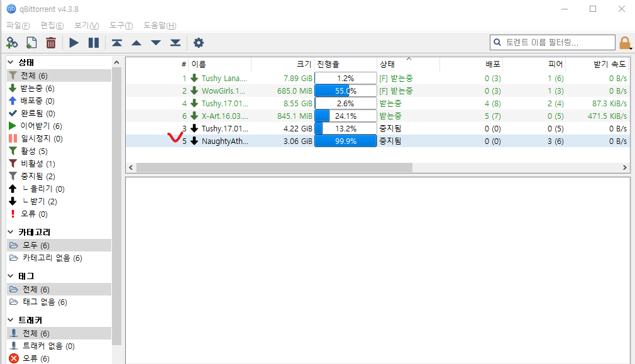
Task: Select the NaughtyAth torrent row
Action: tap(377, 141)
